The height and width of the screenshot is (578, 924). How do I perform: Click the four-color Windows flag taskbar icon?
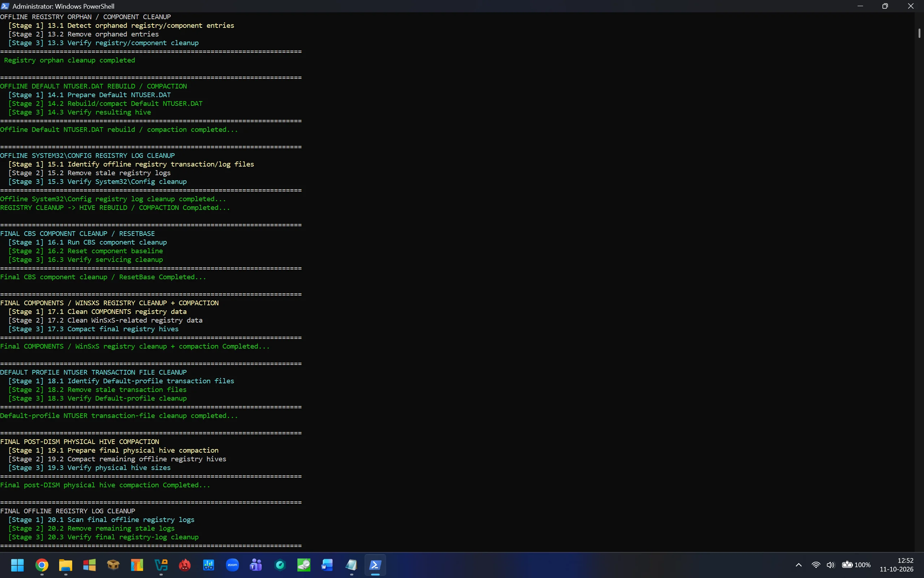[x=90, y=565]
